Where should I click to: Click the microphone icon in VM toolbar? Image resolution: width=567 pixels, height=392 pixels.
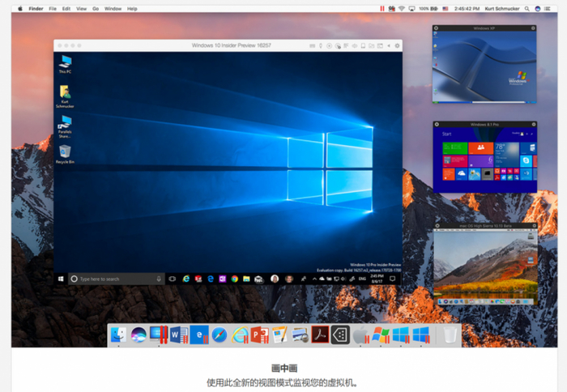[321, 45]
